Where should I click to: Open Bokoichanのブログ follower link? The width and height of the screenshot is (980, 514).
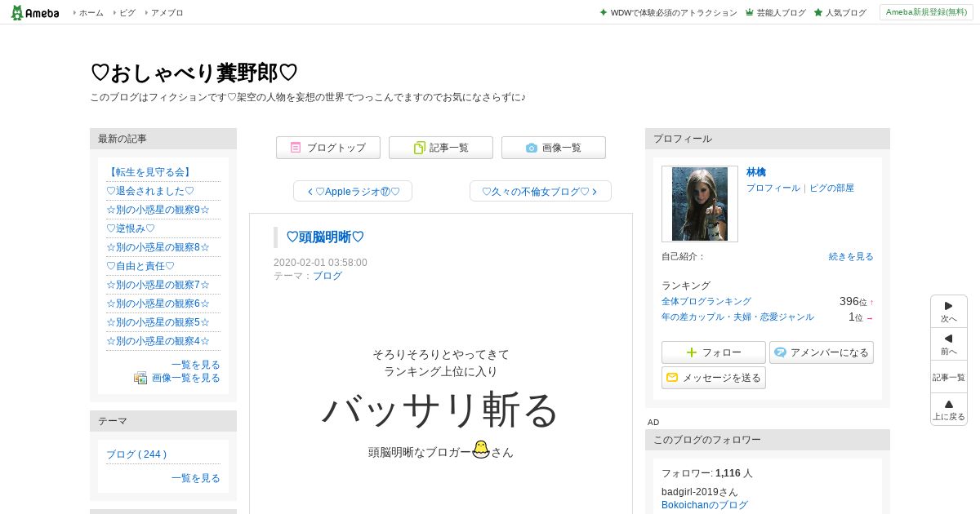pyautogui.click(x=705, y=505)
